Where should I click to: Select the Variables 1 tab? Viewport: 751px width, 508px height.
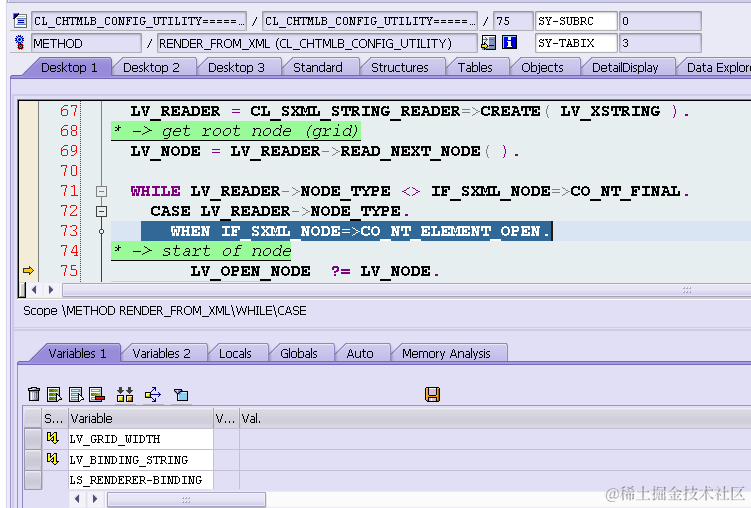pos(77,353)
